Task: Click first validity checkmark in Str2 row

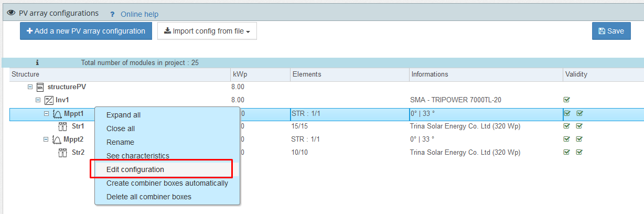Action: (567, 152)
